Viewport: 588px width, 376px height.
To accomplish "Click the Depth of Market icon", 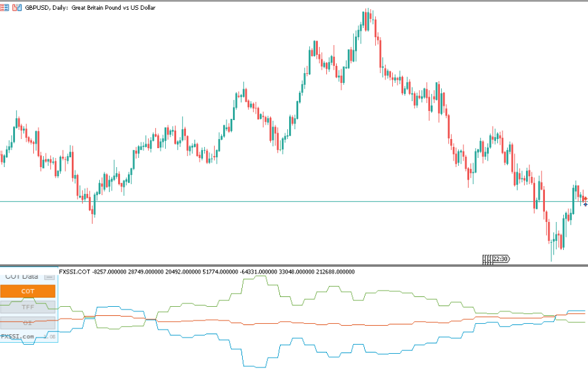I will [x=5, y=7].
